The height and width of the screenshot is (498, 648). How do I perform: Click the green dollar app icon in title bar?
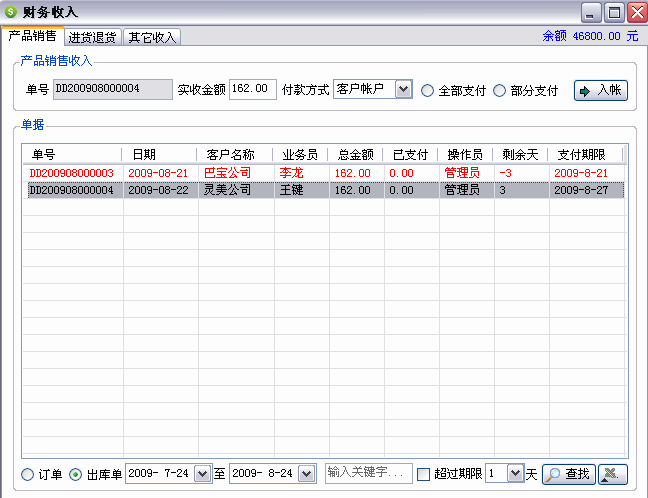coord(11,12)
